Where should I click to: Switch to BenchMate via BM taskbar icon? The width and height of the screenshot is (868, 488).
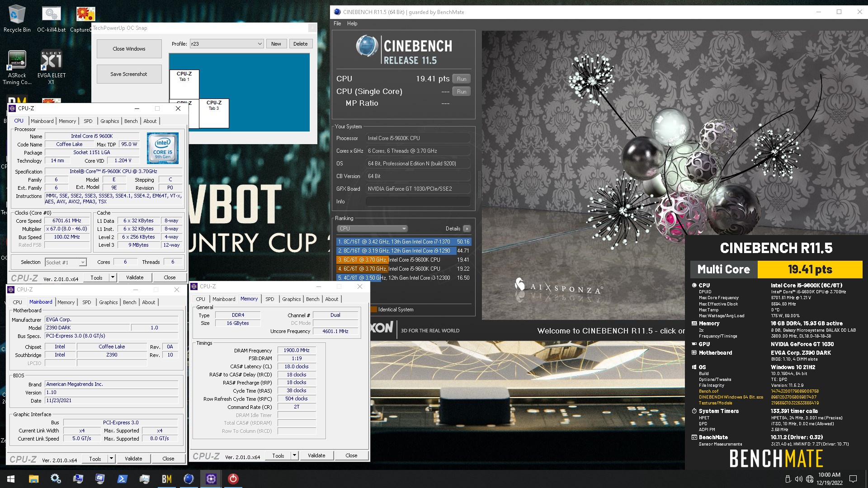tap(166, 479)
